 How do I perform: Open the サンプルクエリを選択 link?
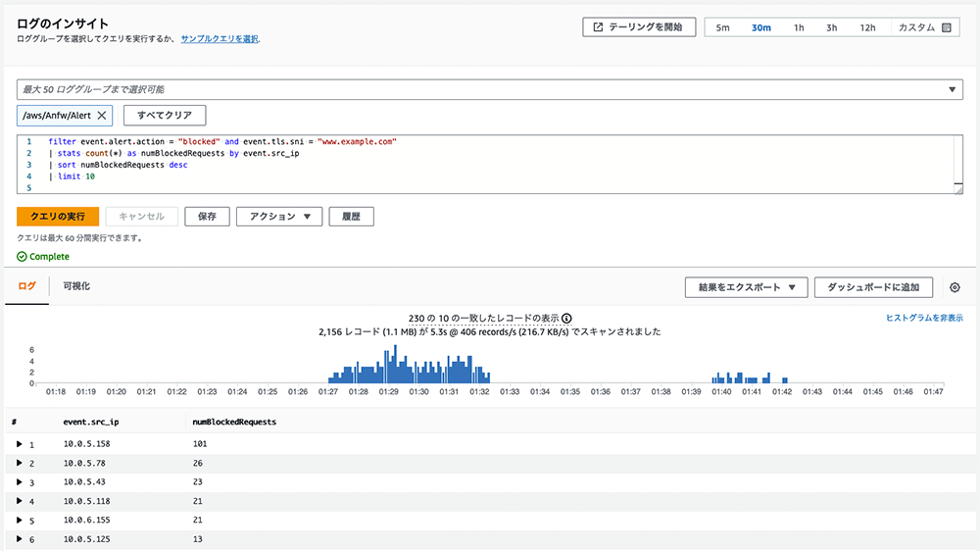click(220, 39)
